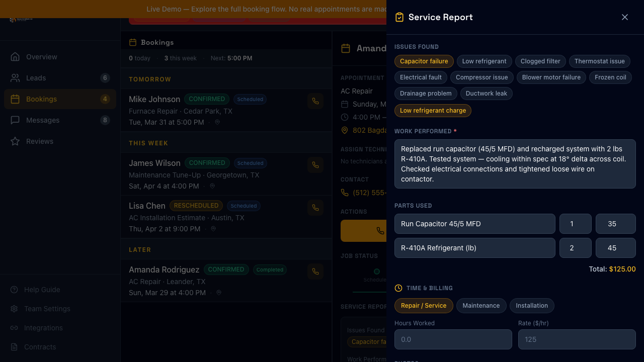Click the Reviews star icon
Screen dimensions: 644x362
click(14, 141)
